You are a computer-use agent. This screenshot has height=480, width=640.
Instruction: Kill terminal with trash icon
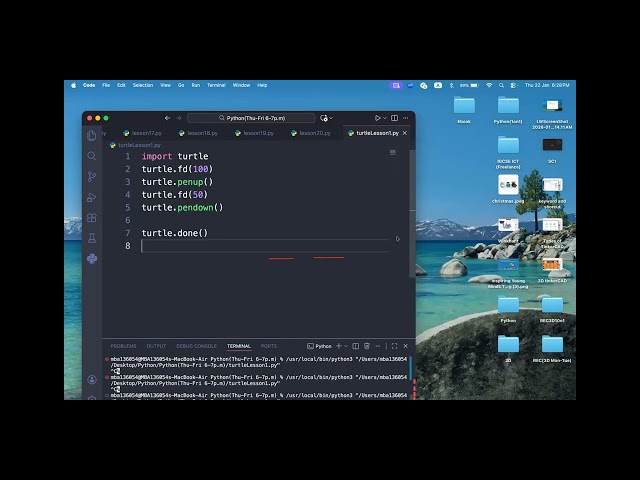(x=367, y=346)
